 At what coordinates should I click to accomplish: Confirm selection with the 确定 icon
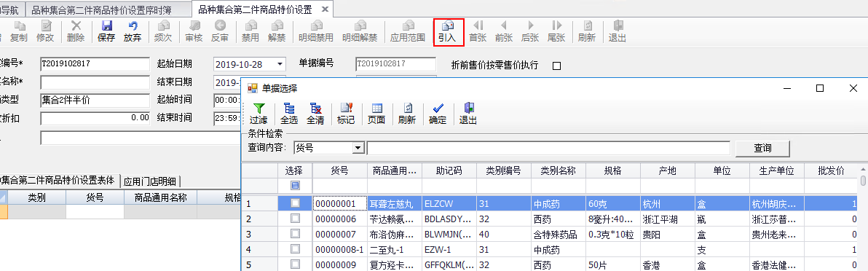pyautogui.click(x=438, y=114)
